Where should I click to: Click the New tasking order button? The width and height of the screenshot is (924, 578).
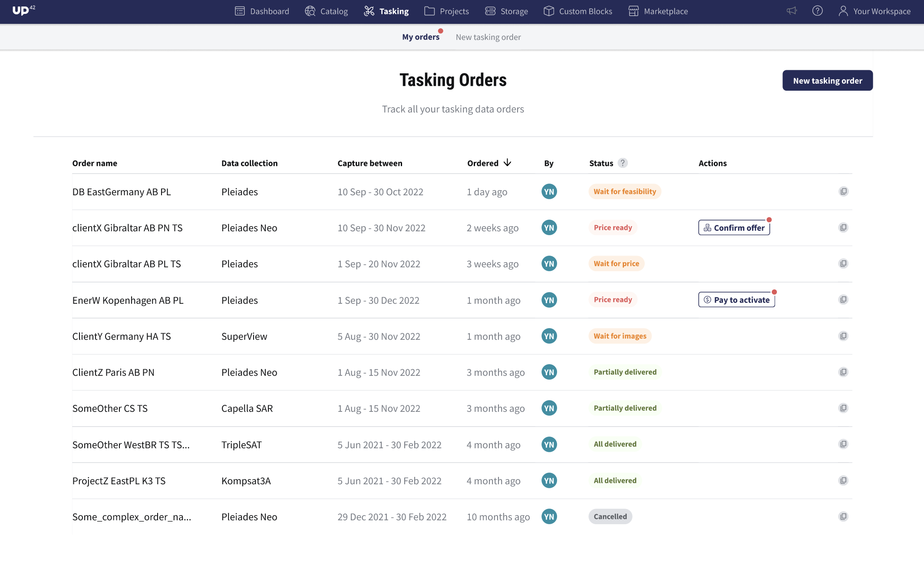pyautogui.click(x=827, y=81)
